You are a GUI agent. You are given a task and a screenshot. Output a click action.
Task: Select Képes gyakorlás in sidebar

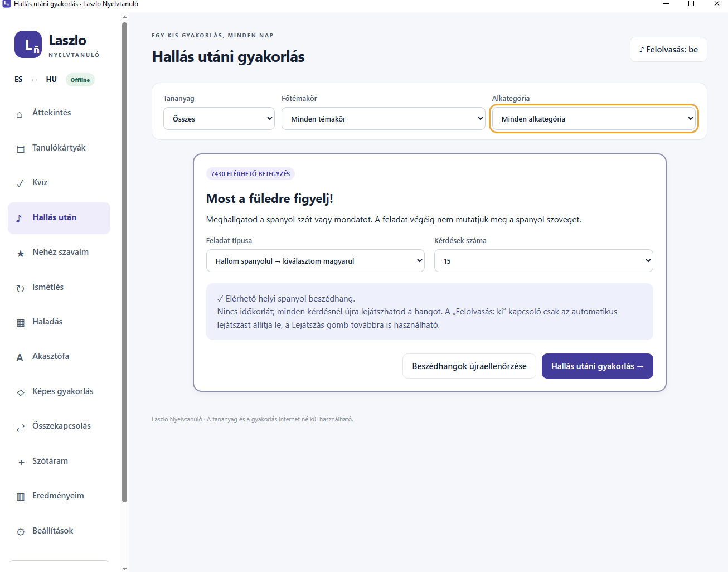tap(59, 392)
